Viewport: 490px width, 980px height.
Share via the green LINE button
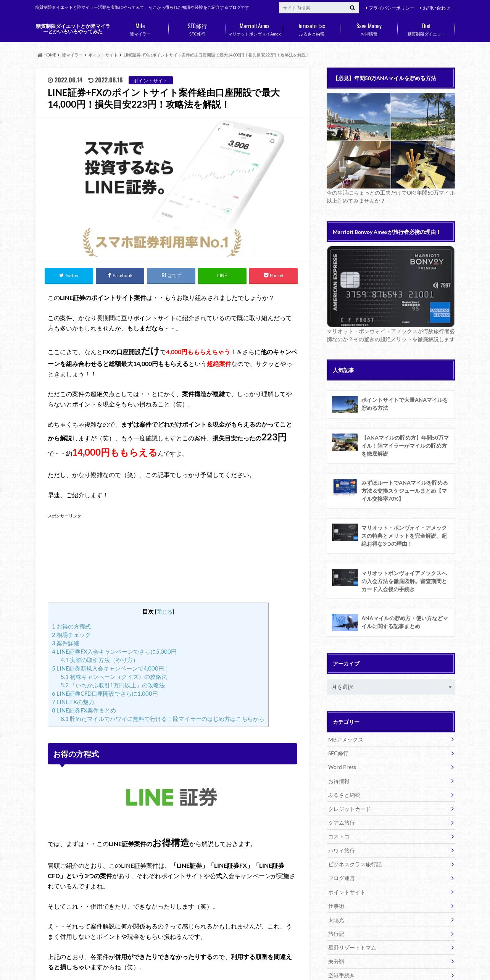coord(222,276)
